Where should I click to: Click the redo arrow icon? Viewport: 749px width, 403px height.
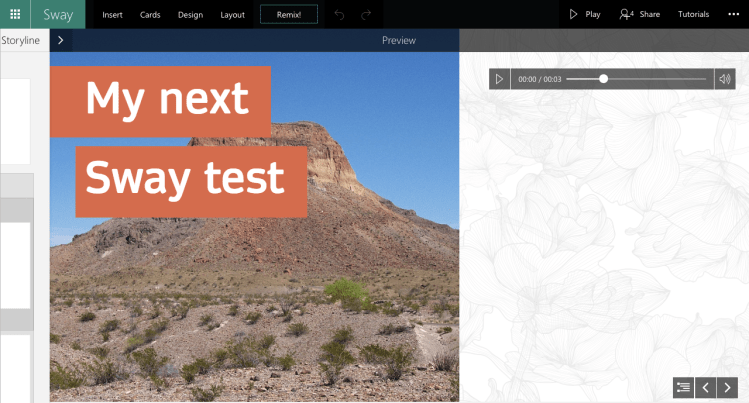coord(366,15)
